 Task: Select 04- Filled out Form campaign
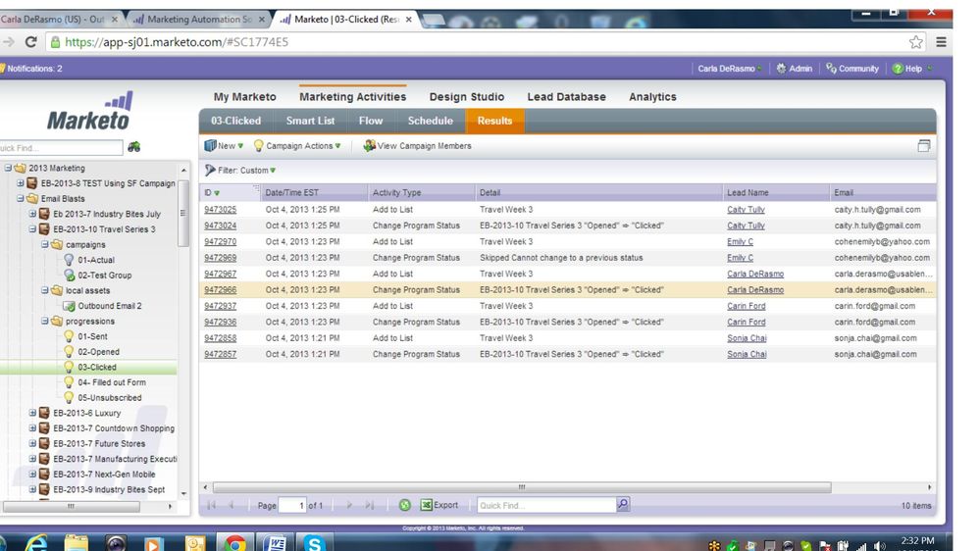point(112,382)
